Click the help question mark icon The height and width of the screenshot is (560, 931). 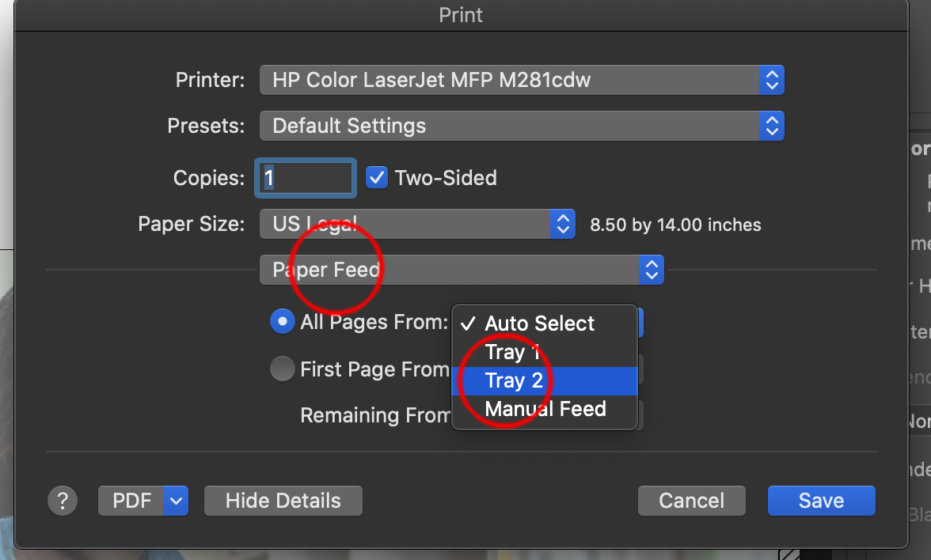tap(63, 500)
